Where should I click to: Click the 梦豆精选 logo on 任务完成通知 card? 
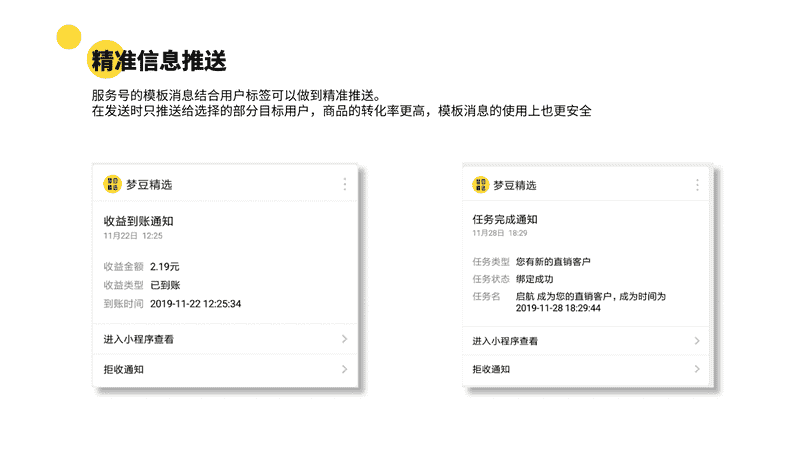(x=480, y=185)
